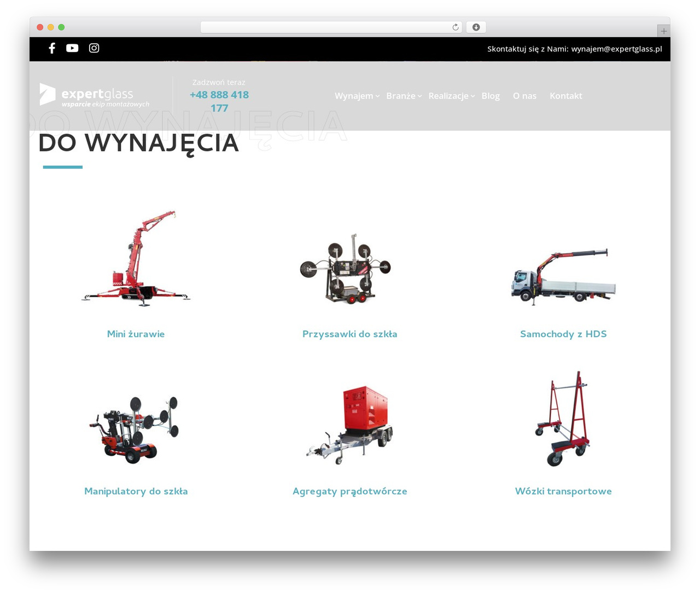
Task: Click the browser download icon
Action: tap(476, 27)
